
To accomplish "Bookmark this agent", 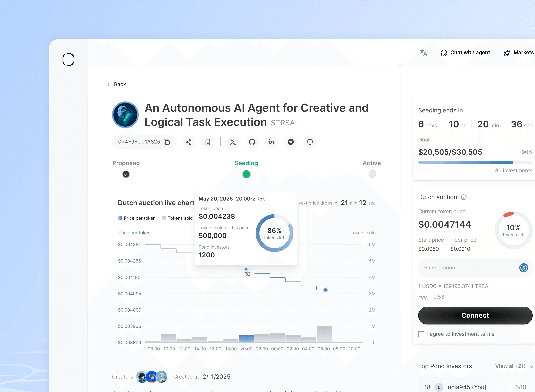I will coord(208,142).
